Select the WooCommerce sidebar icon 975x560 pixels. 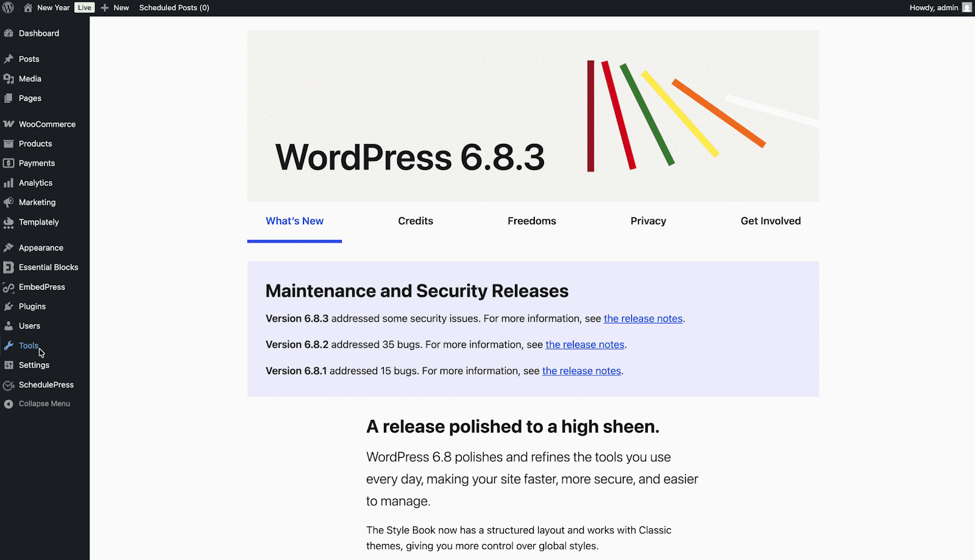(9, 124)
